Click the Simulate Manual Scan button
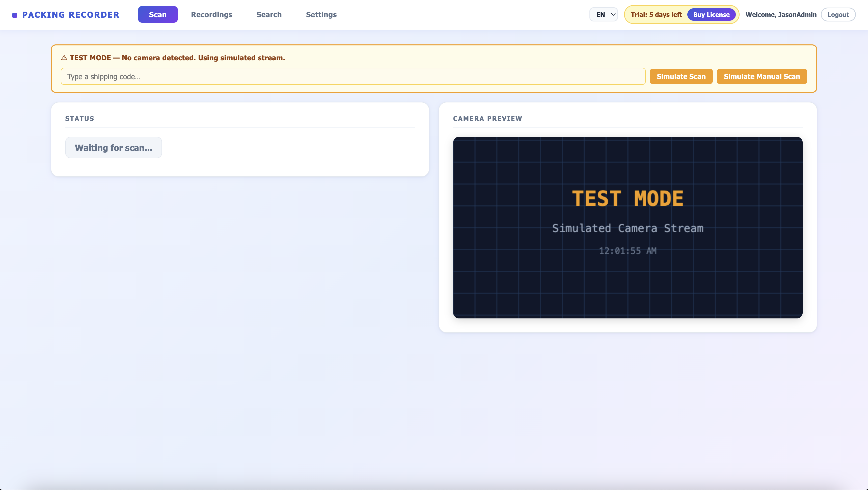Image resolution: width=868 pixels, height=490 pixels. 762,76
